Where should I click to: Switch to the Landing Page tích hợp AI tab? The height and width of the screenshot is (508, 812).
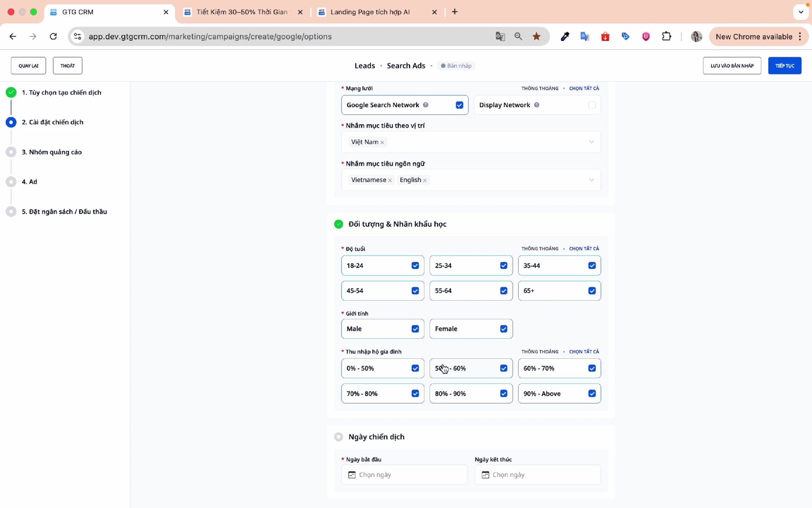(370, 12)
